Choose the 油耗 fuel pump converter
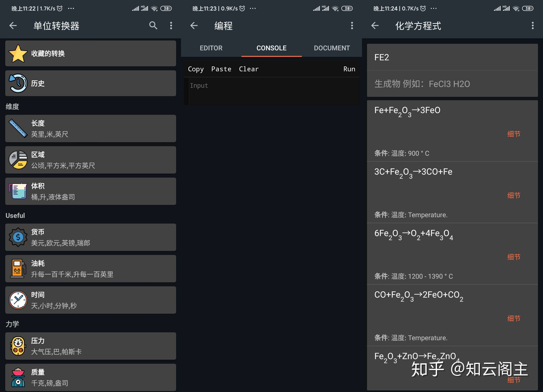The width and height of the screenshot is (543, 392). pyautogui.click(x=90, y=269)
